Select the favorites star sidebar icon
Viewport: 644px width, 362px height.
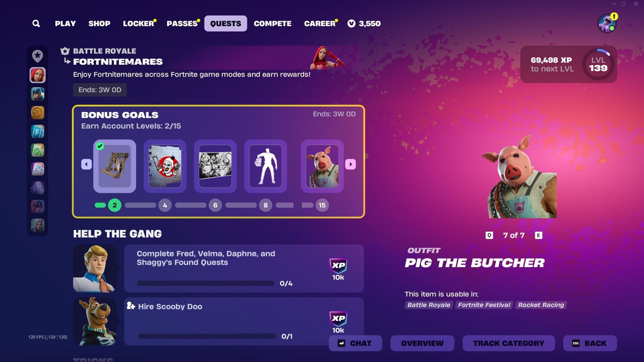click(38, 56)
